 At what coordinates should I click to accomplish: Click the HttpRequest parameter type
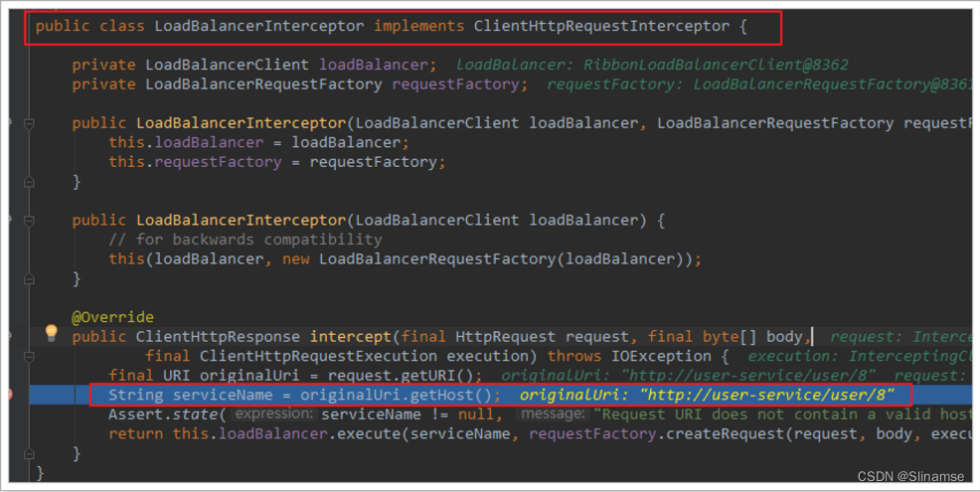point(505,336)
